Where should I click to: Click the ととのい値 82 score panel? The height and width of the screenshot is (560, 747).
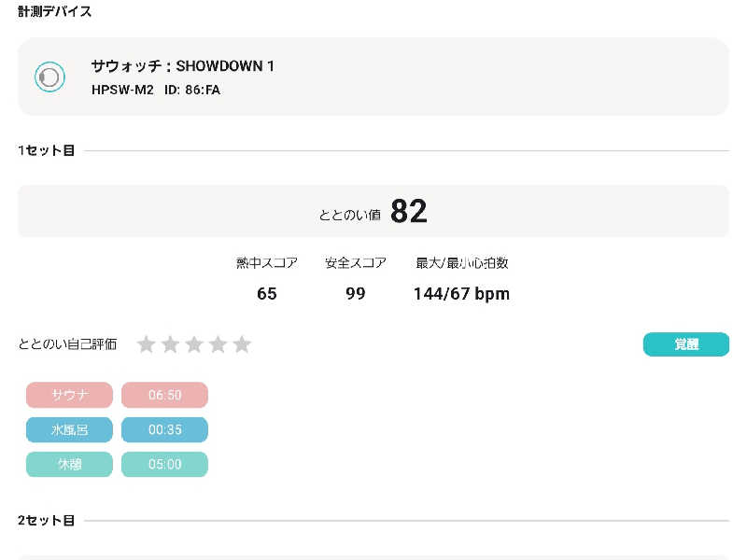(373, 212)
